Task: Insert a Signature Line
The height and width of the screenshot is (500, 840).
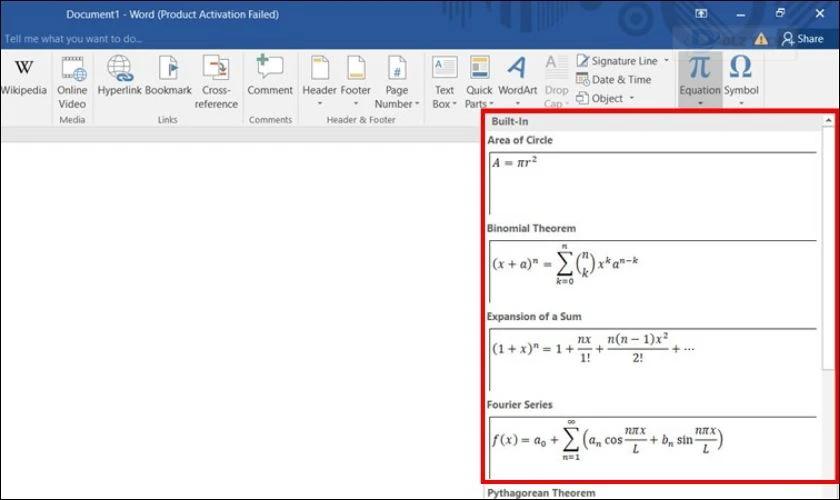Action: coord(617,61)
